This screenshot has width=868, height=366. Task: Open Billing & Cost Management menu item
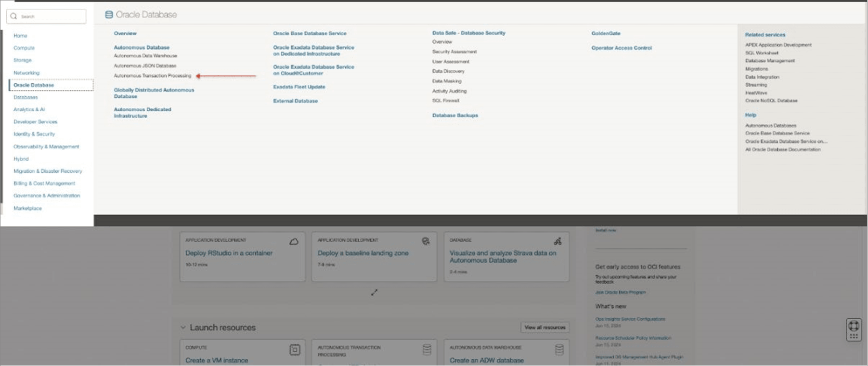[x=44, y=183]
